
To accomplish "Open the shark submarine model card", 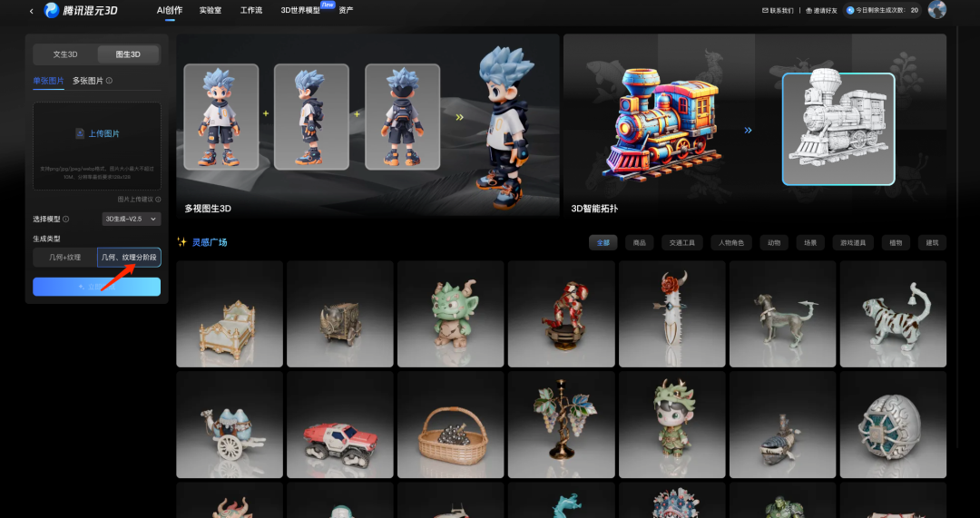I will 782,425.
